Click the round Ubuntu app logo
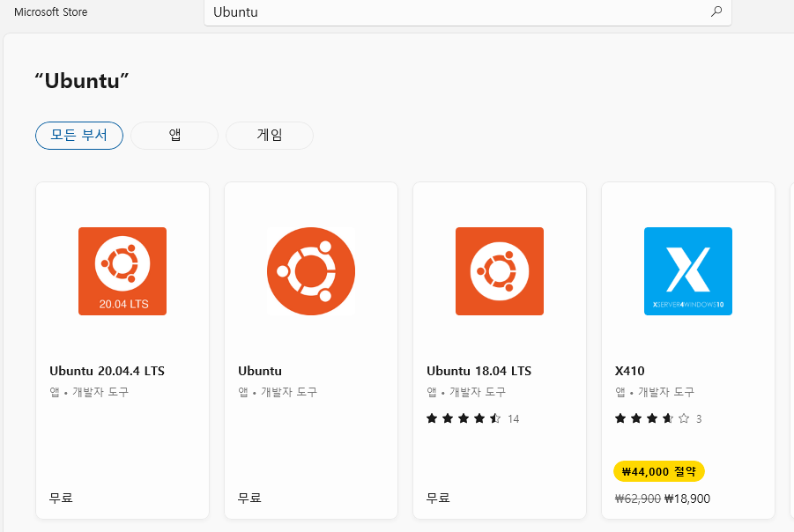The height and width of the screenshot is (532, 794). [x=311, y=271]
